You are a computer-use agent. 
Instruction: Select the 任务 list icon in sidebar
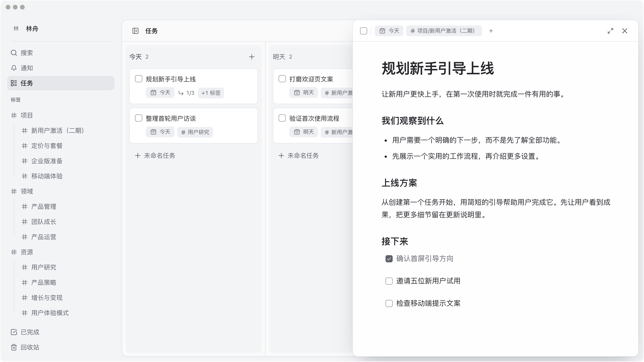click(x=14, y=83)
